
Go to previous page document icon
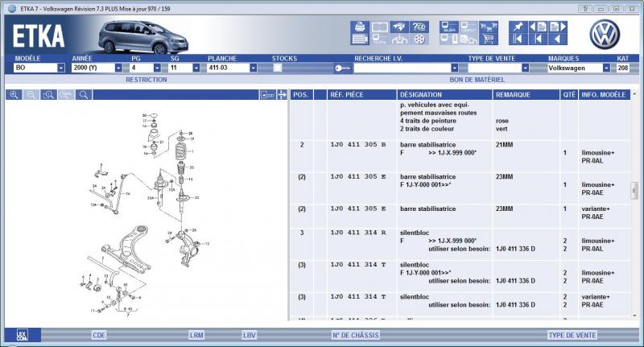pyautogui.click(x=538, y=27)
